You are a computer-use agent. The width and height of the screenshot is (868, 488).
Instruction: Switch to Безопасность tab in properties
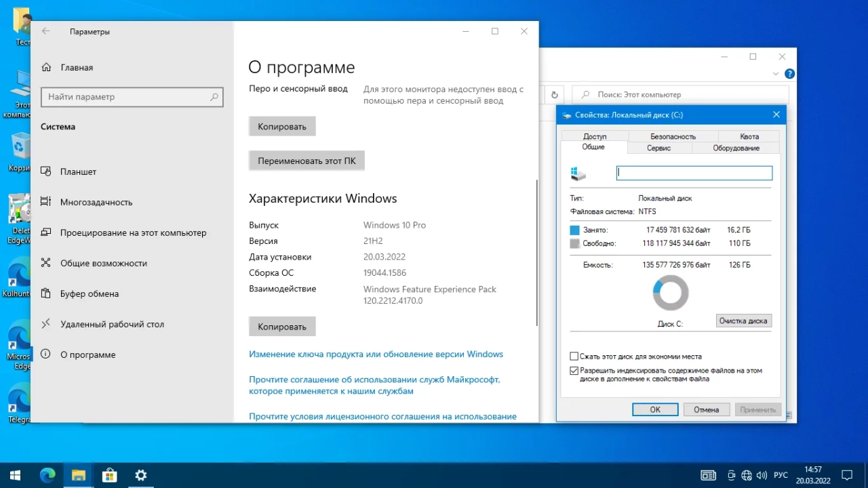click(x=673, y=136)
